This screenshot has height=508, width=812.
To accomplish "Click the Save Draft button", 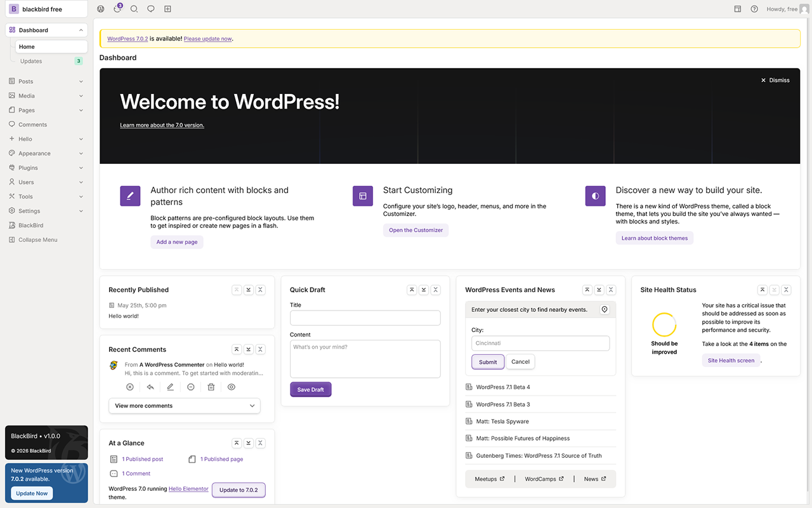I will pos(311,389).
